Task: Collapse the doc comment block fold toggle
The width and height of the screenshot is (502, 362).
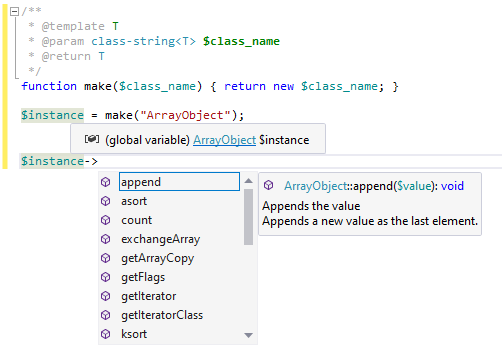Action: pos(14,12)
